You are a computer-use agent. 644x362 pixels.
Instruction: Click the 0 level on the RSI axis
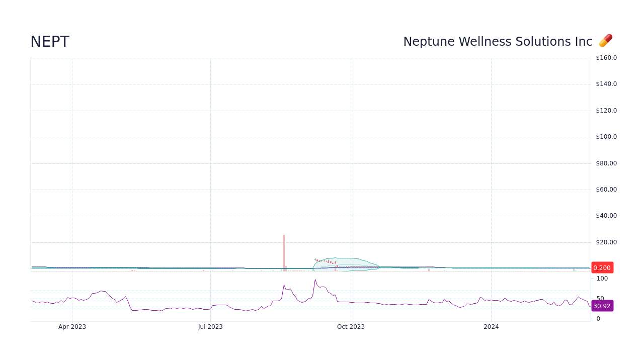[x=598, y=319]
